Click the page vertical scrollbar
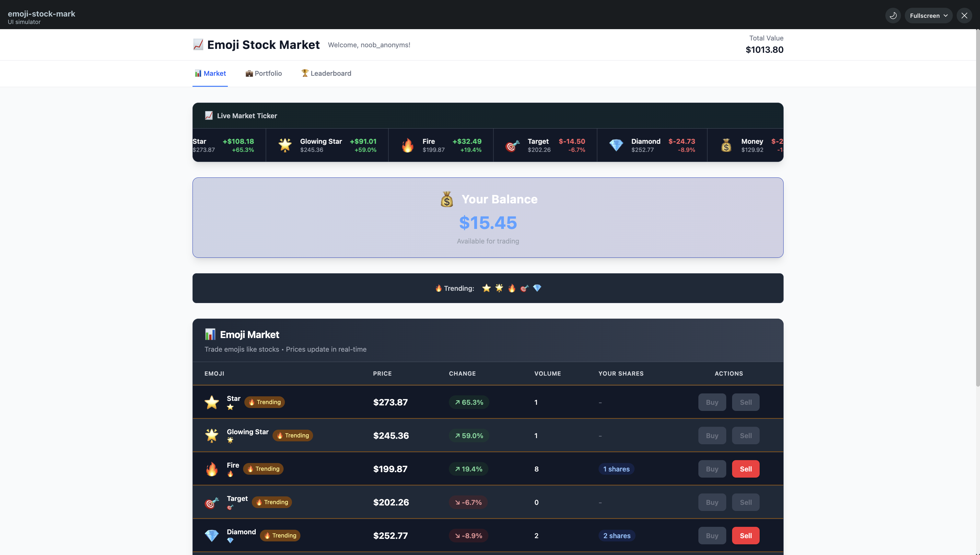Image resolution: width=980 pixels, height=555 pixels. point(977,208)
